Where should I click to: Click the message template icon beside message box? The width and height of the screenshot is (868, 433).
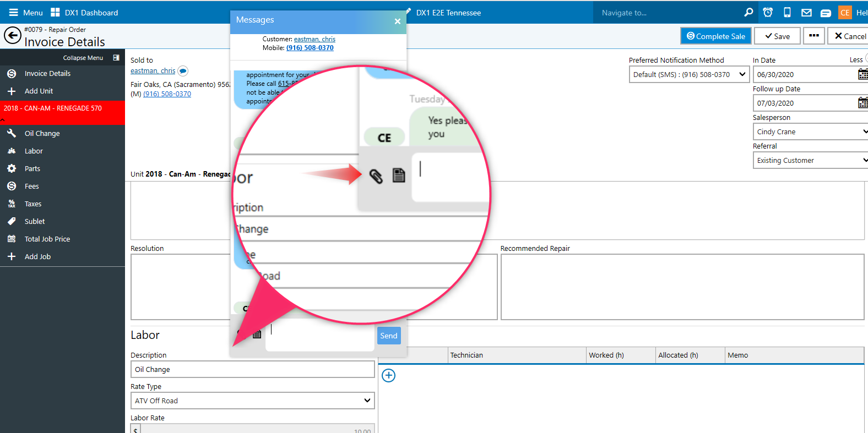pos(257,334)
